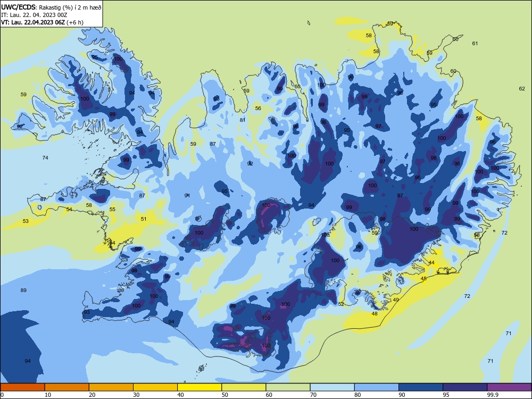
Task: Click the humidity value '74' on the map
Action: point(45,158)
